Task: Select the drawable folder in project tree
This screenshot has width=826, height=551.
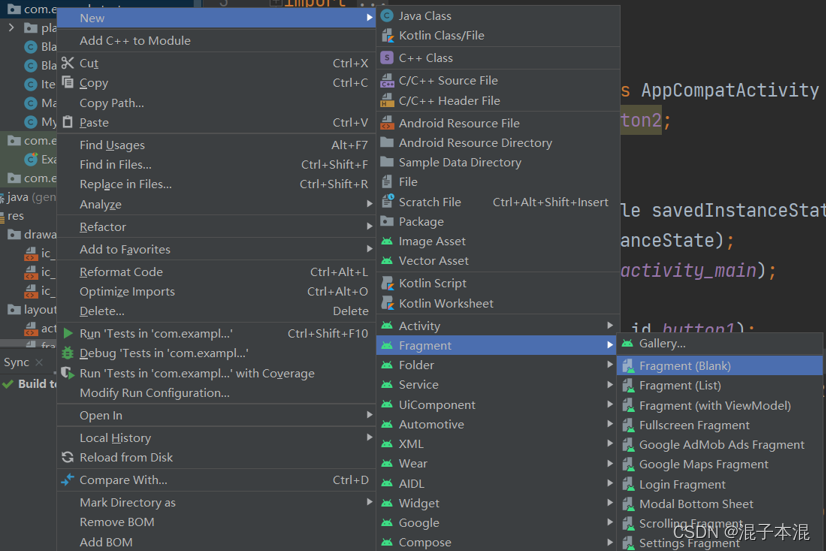Action: click(x=32, y=234)
